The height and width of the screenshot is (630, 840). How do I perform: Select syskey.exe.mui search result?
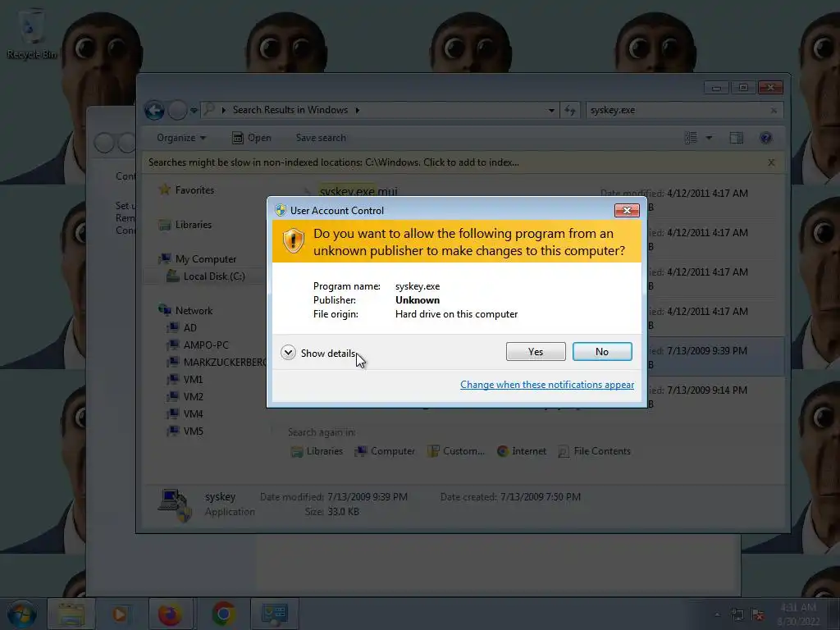[x=358, y=191]
